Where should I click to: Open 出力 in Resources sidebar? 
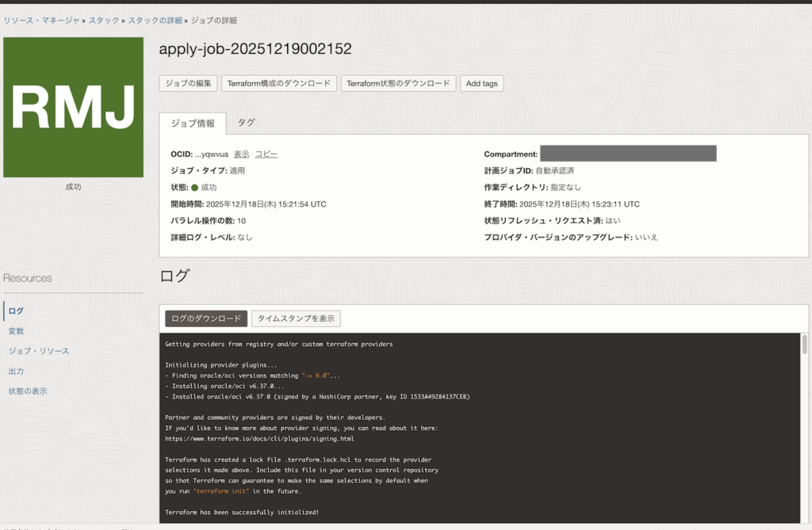coord(16,371)
